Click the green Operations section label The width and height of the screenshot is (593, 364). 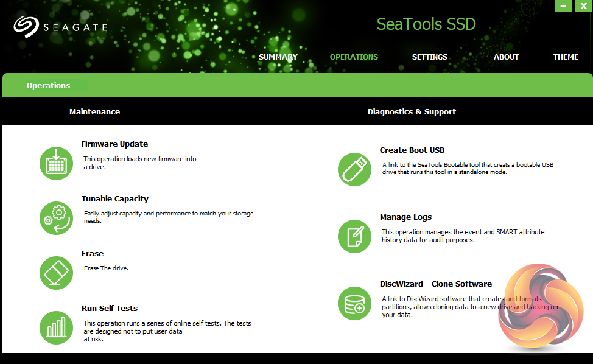pos(49,86)
